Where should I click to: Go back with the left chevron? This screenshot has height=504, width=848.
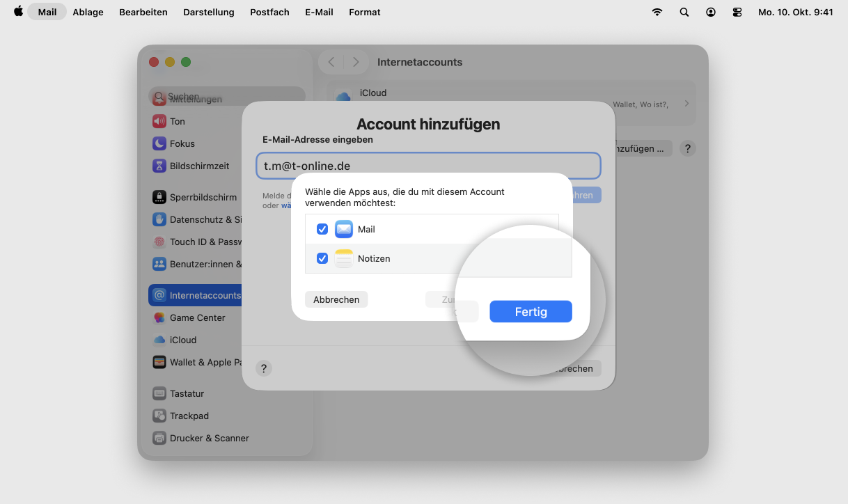pyautogui.click(x=331, y=62)
